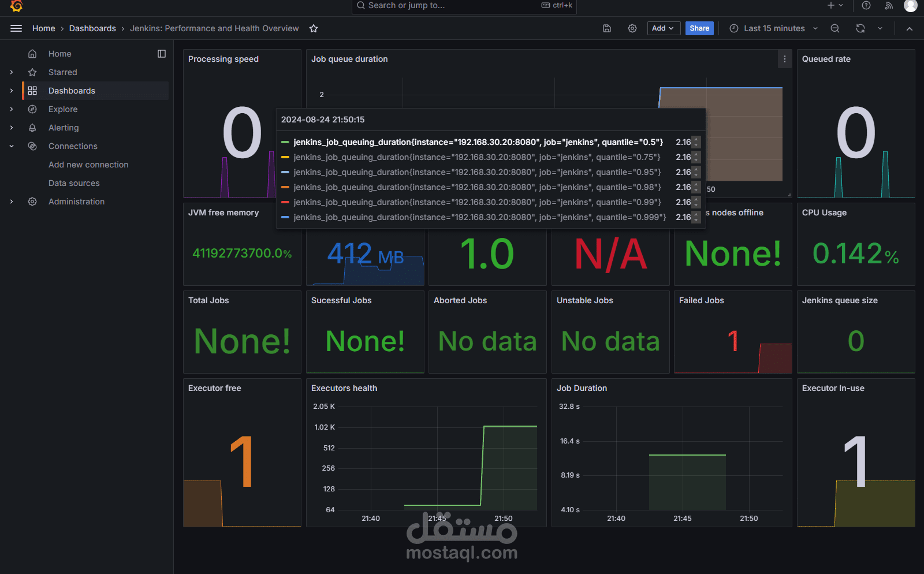
Task: Click the Starred star icon in sidebar
Action: point(32,72)
